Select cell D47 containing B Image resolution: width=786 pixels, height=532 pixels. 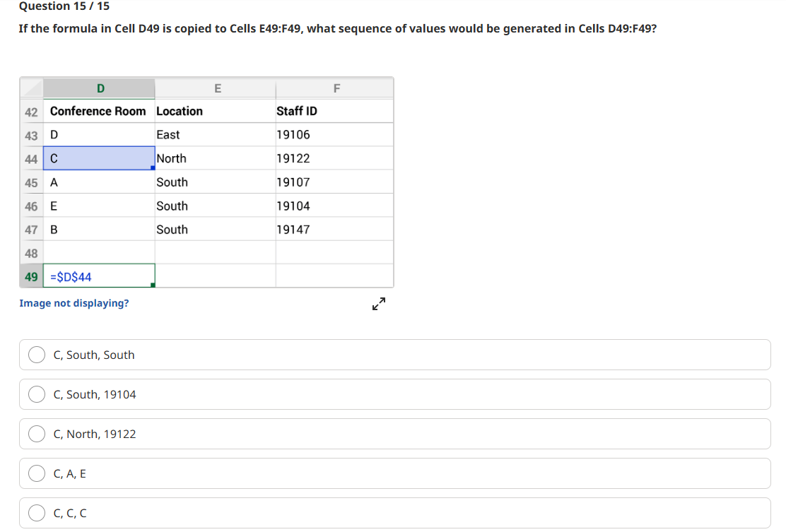coord(98,229)
